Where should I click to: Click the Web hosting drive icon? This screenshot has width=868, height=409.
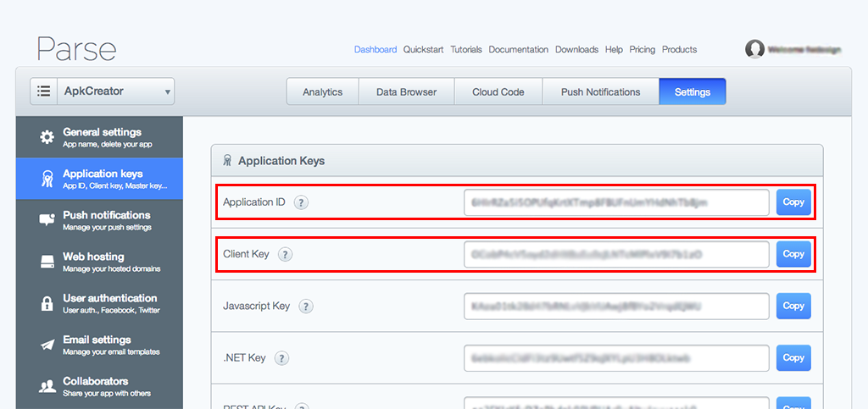[47, 262]
